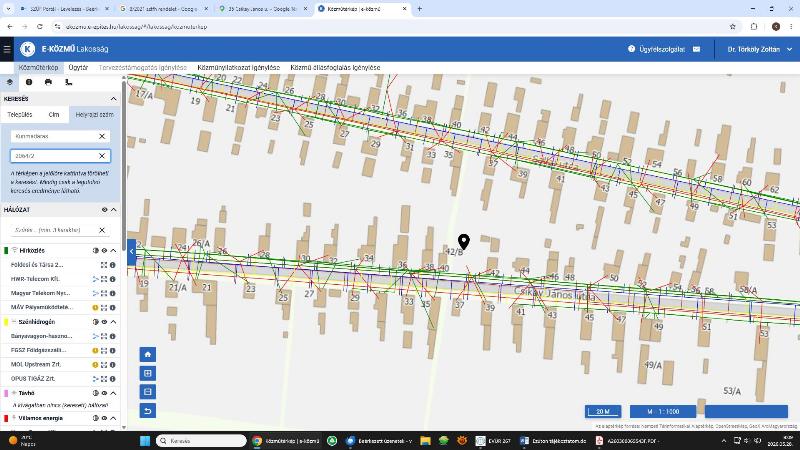Clear the network filter search field
This screenshot has width=800, height=450.
[102, 230]
